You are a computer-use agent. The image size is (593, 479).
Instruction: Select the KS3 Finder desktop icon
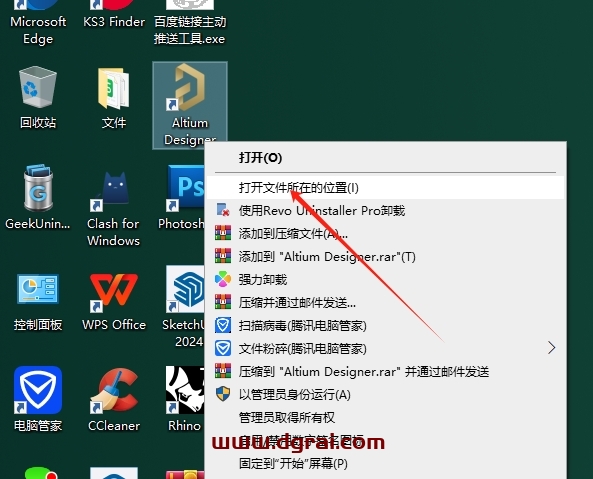pos(114,15)
